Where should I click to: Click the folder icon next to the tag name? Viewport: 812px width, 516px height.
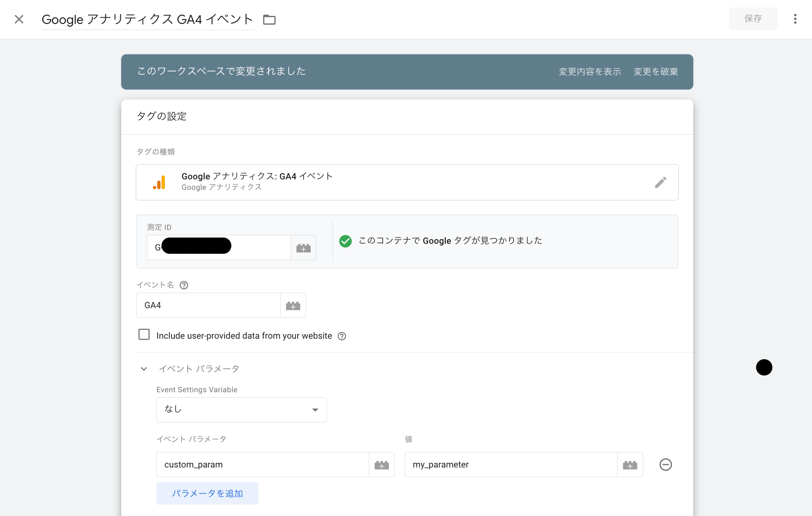pyautogui.click(x=269, y=19)
